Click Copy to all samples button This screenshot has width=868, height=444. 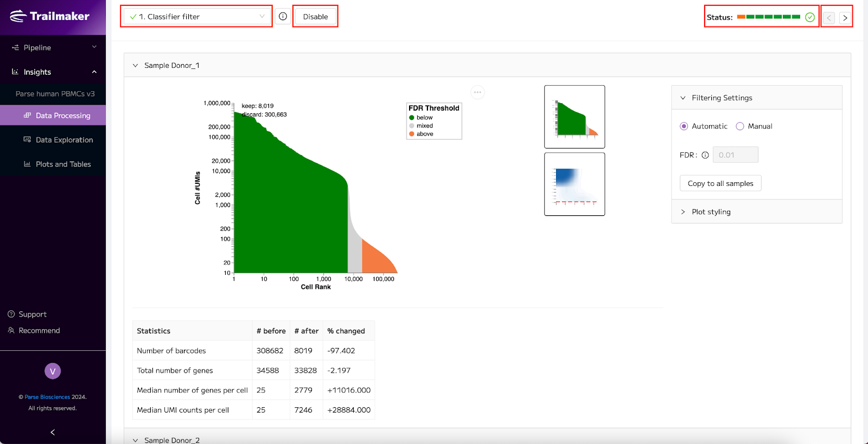click(x=720, y=183)
